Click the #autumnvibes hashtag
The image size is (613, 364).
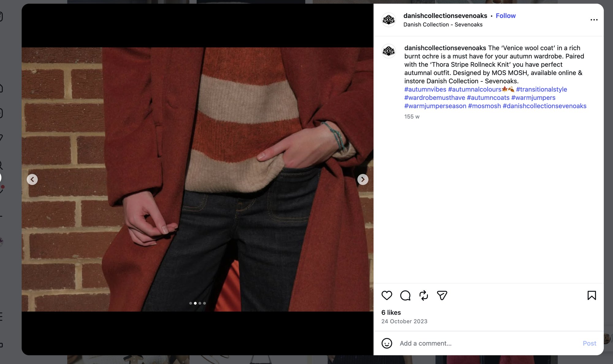click(425, 89)
